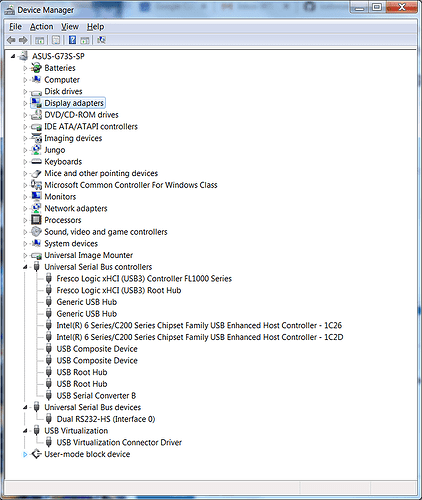Select Intel USB Enhanced Host Controller 1C26
The height and width of the screenshot is (500, 422).
[199, 325]
